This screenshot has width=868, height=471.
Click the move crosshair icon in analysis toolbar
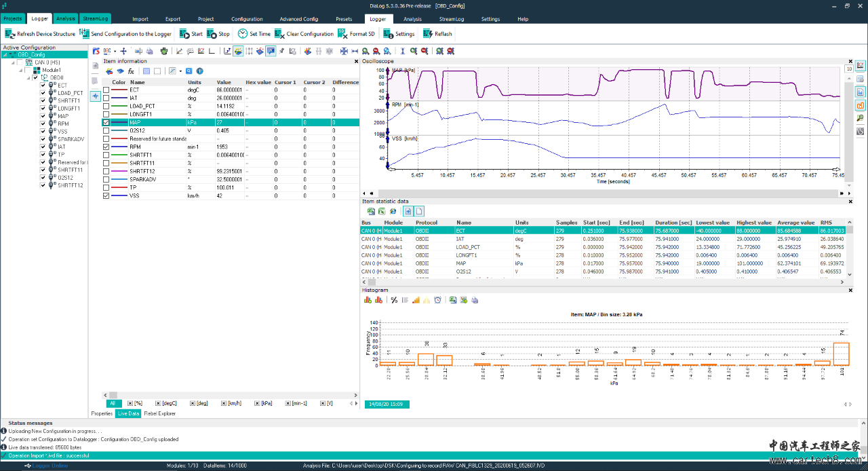pos(123,51)
